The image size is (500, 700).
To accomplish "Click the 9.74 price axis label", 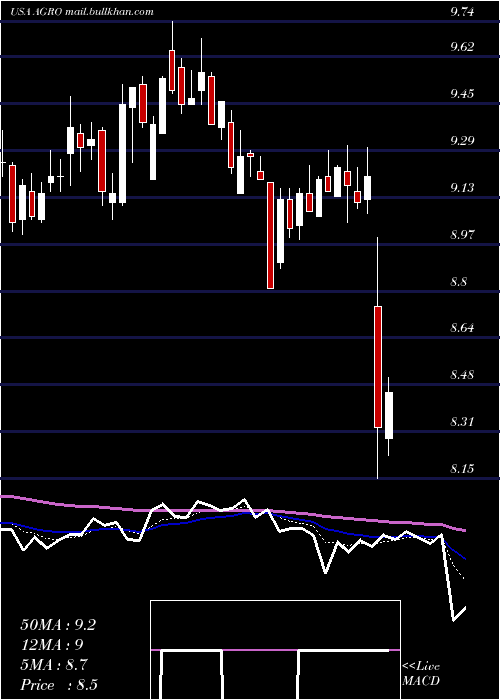I will (x=462, y=12).
